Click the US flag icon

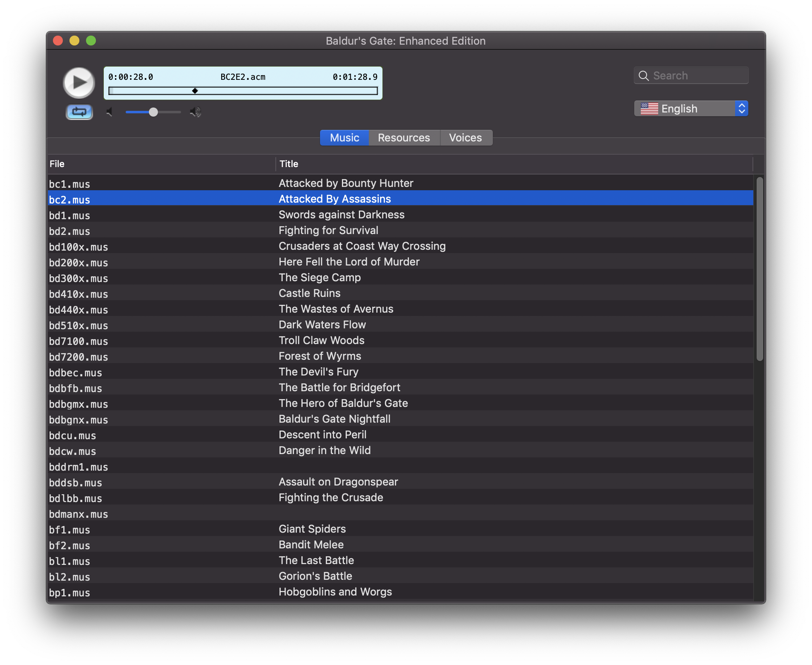tap(649, 109)
